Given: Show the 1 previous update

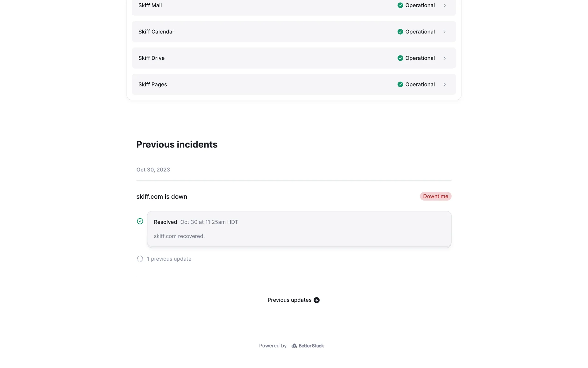Looking at the screenshot, I should [x=169, y=259].
